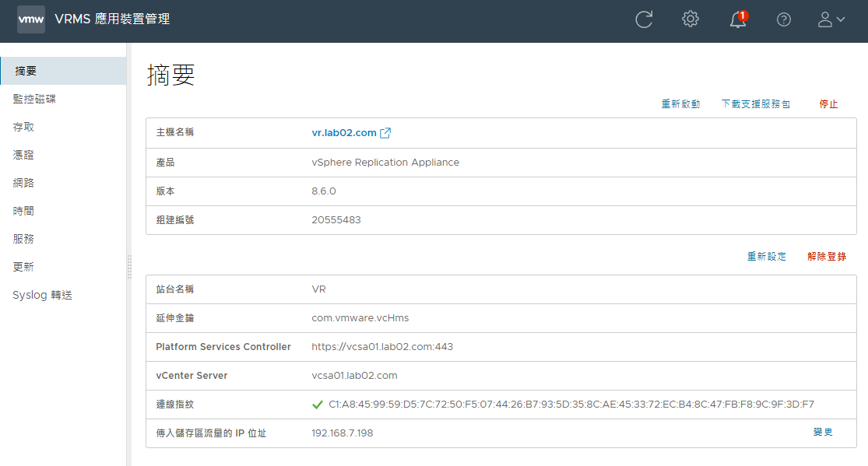Click the sidebar collapse handle
The height and width of the screenshot is (466, 868).
coord(129,267)
